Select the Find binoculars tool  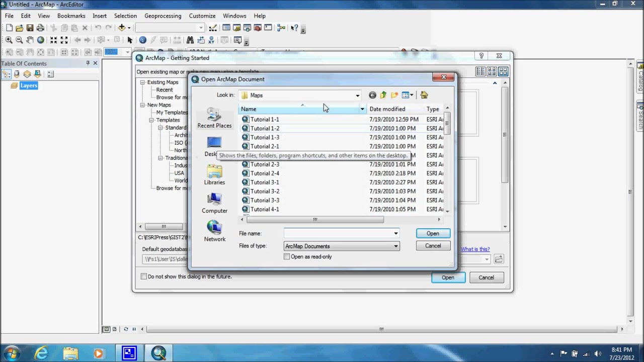pos(190,40)
